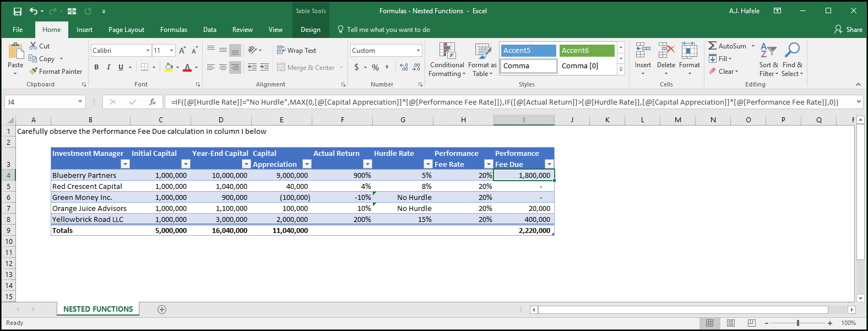Toggle Italic formatting
Viewport: 868px width, 331px height.
(x=109, y=67)
